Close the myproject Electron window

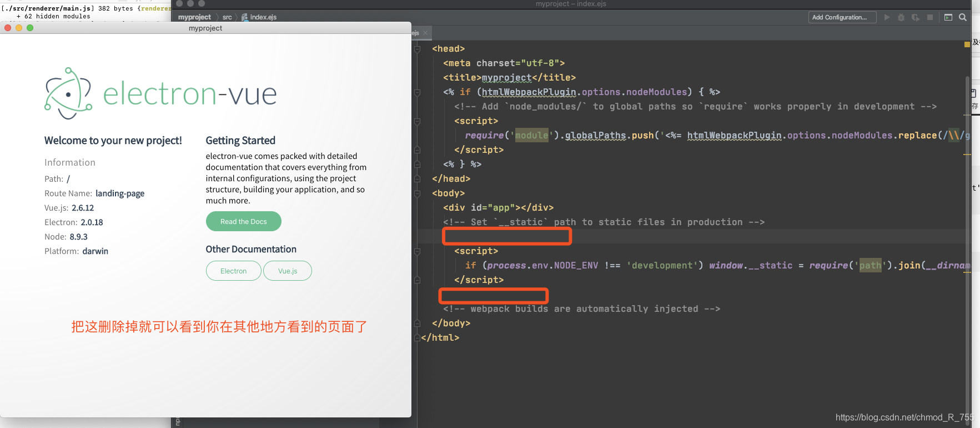tap(8, 28)
